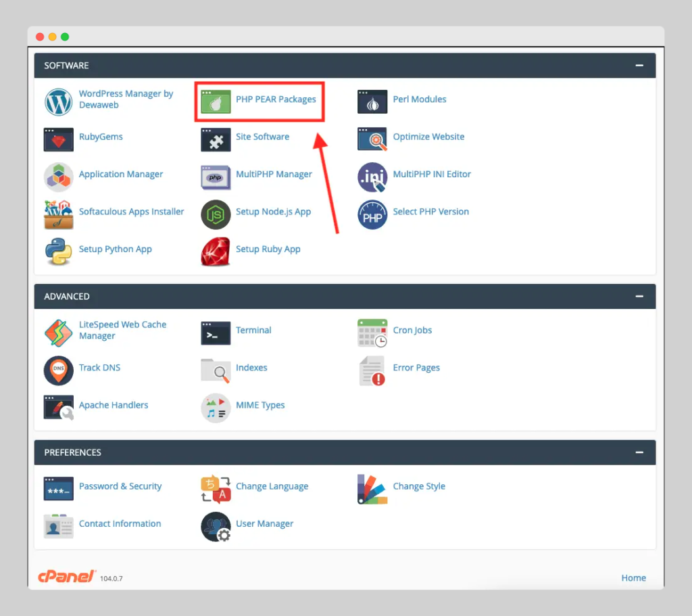Open Select PHP Version
The height and width of the screenshot is (616, 692).
click(431, 211)
